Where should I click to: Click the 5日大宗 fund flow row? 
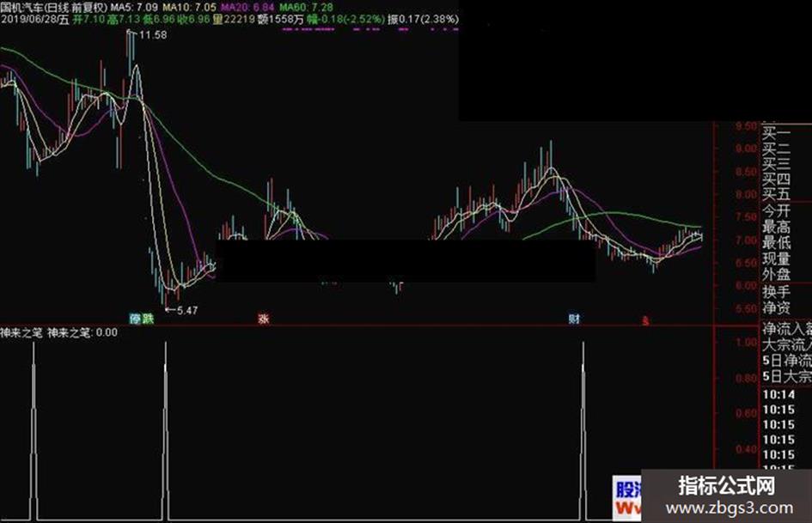click(x=786, y=376)
